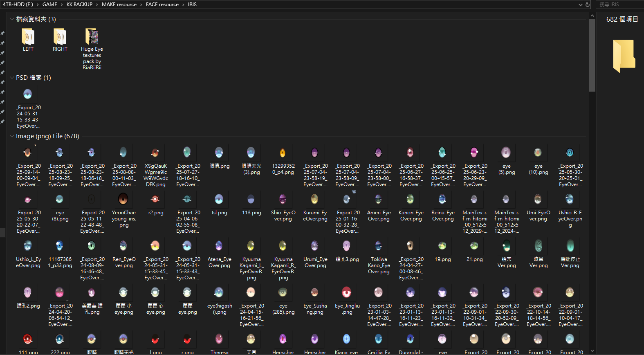Select the r2.png eye texture

point(155,200)
